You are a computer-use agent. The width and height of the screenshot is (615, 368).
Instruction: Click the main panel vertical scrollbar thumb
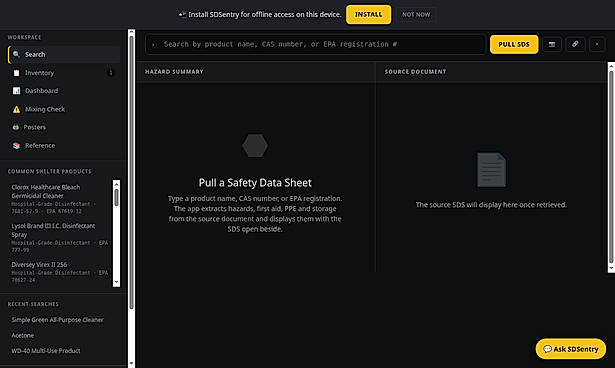tap(611, 167)
